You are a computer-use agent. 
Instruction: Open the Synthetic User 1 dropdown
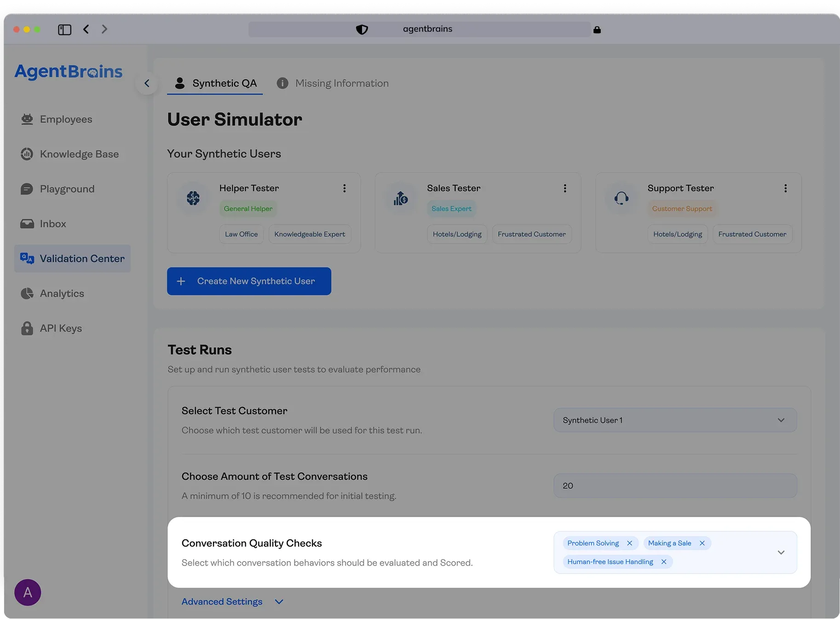click(x=675, y=420)
